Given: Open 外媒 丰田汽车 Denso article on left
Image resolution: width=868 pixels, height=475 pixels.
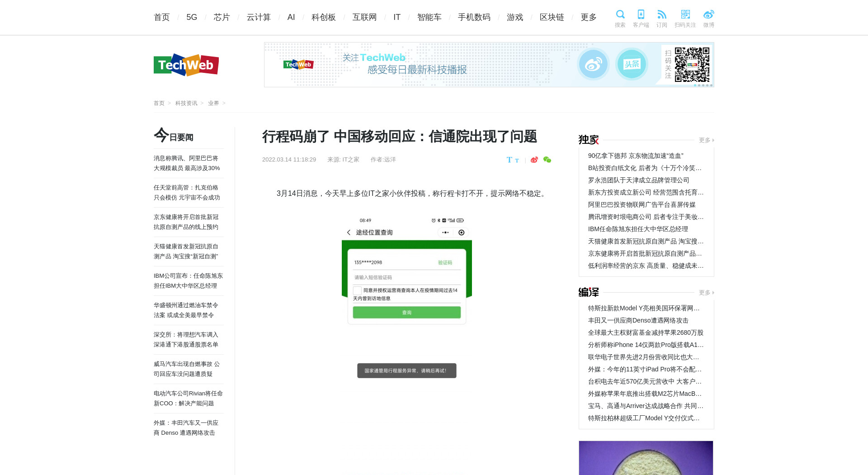Looking at the screenshot, I should click(x=186, y=428).
